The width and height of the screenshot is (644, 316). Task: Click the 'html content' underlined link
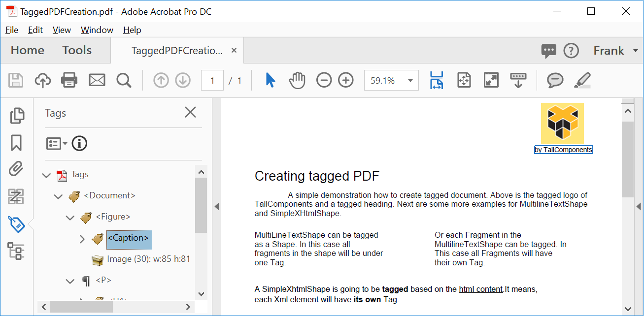coord(480,289)
